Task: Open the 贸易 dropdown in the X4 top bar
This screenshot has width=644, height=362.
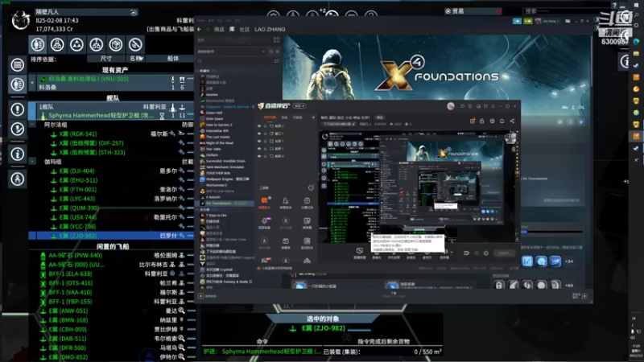Action: [x=473, y=11]
